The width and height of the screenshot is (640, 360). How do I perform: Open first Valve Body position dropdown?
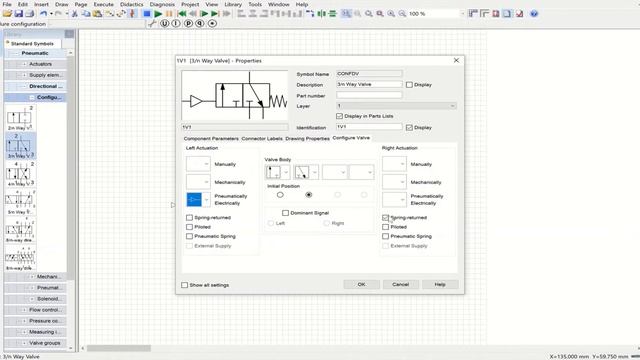(x=278, y=172)
